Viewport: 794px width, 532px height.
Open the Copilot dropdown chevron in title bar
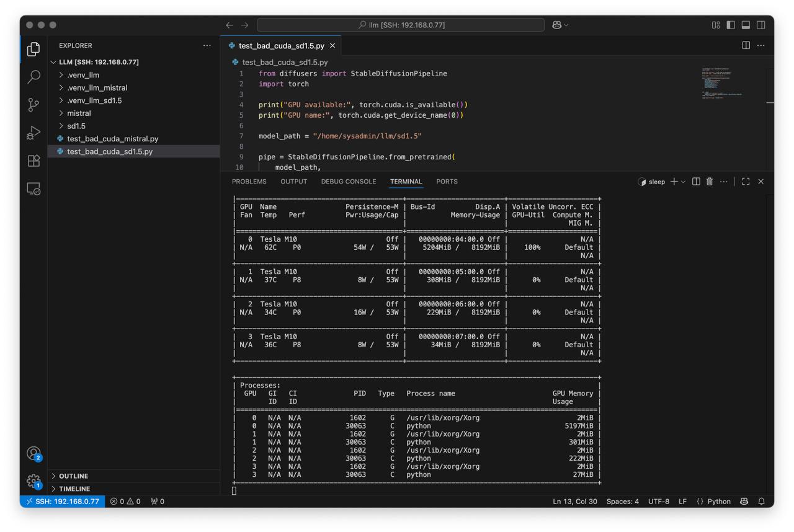tap(566, 25)
